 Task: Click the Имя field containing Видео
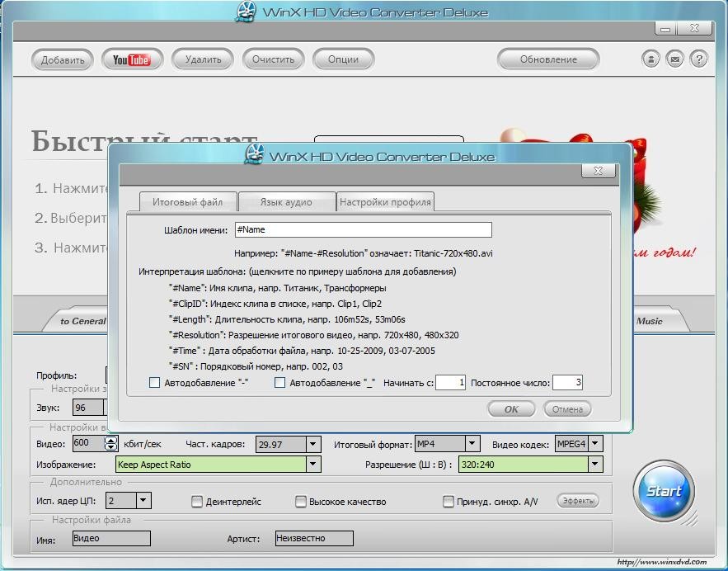(111, 538)
